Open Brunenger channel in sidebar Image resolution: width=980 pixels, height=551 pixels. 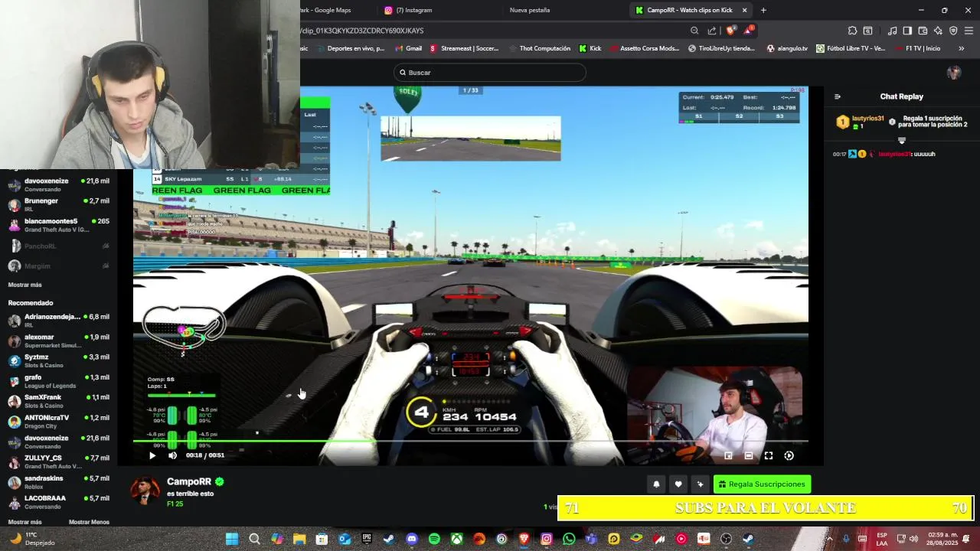(58, 205)
